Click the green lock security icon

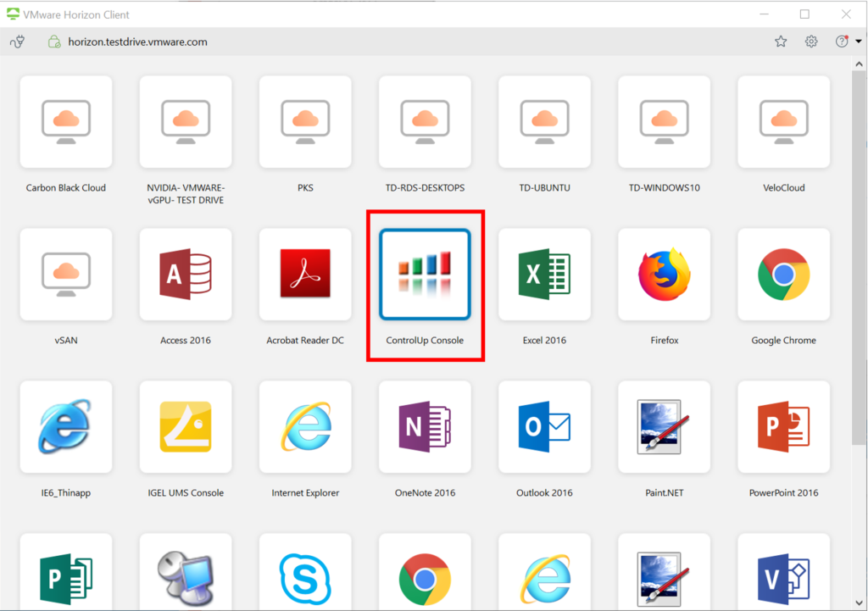point(53,42)
